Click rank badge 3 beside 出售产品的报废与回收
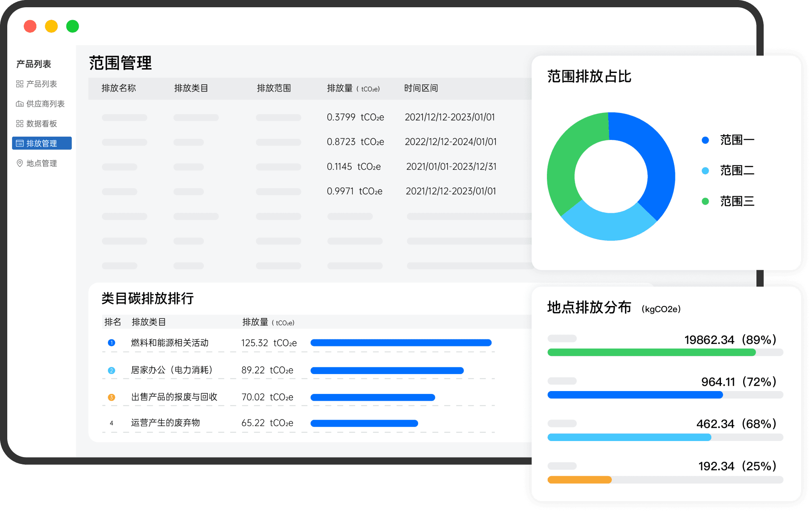 tap(112, 397)
